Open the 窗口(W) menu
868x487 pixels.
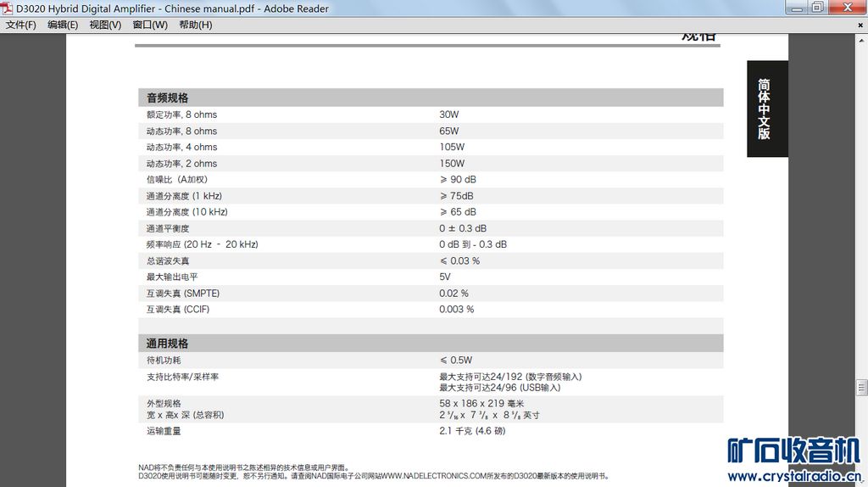pos(150,25)
